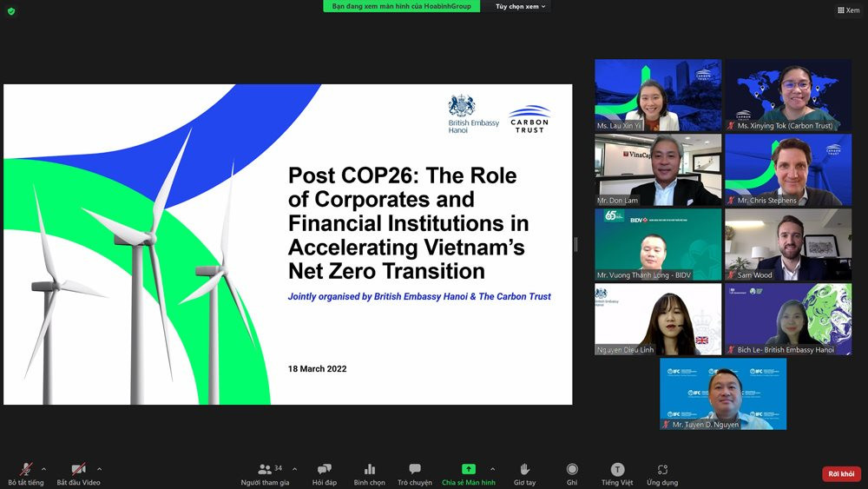Open the Người tham gia participants panel
The width and height of the screenshot is (868, 489).
(265, 470)
